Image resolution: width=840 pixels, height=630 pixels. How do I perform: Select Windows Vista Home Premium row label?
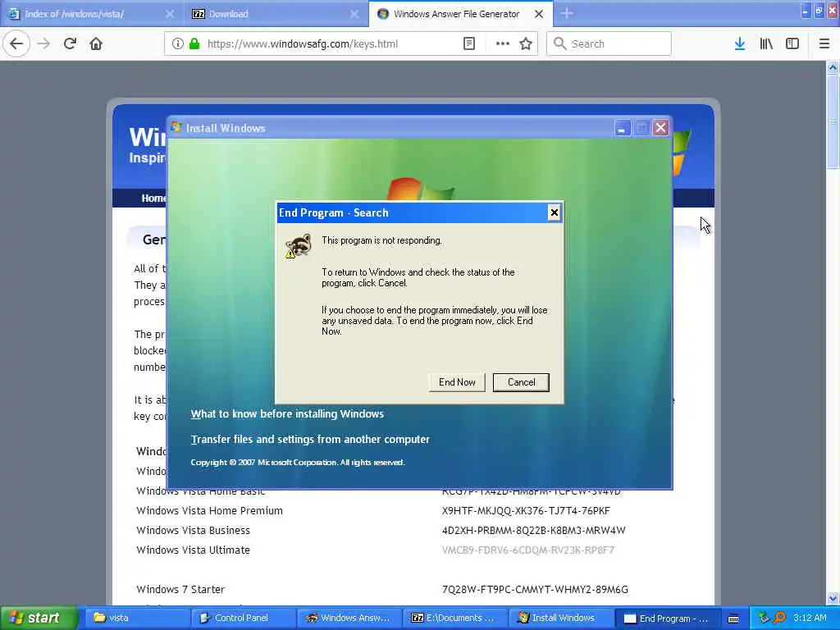(209, 510)
